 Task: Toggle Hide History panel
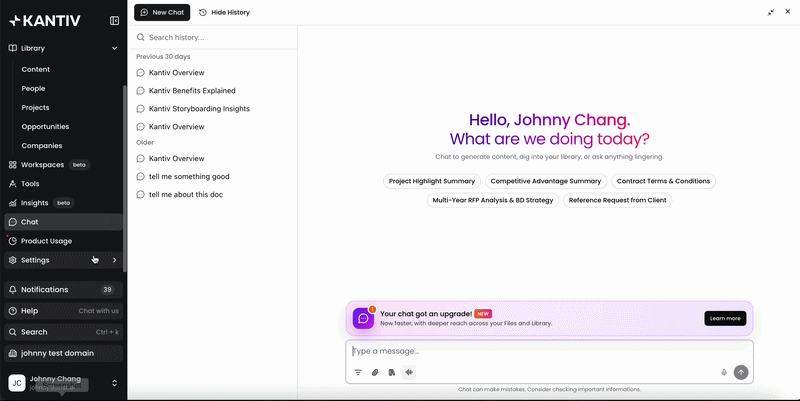(224, 12)
